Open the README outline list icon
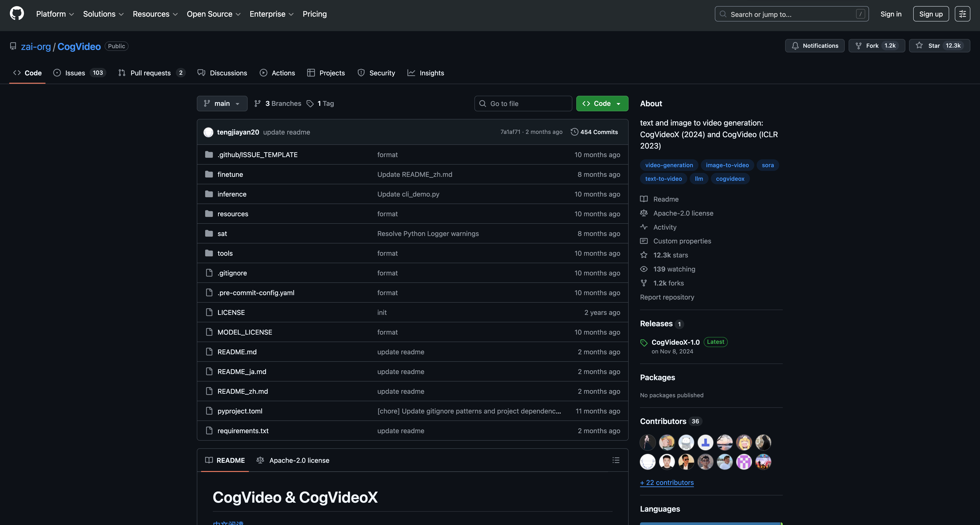 pyautogui.click(x=615, y=460)
